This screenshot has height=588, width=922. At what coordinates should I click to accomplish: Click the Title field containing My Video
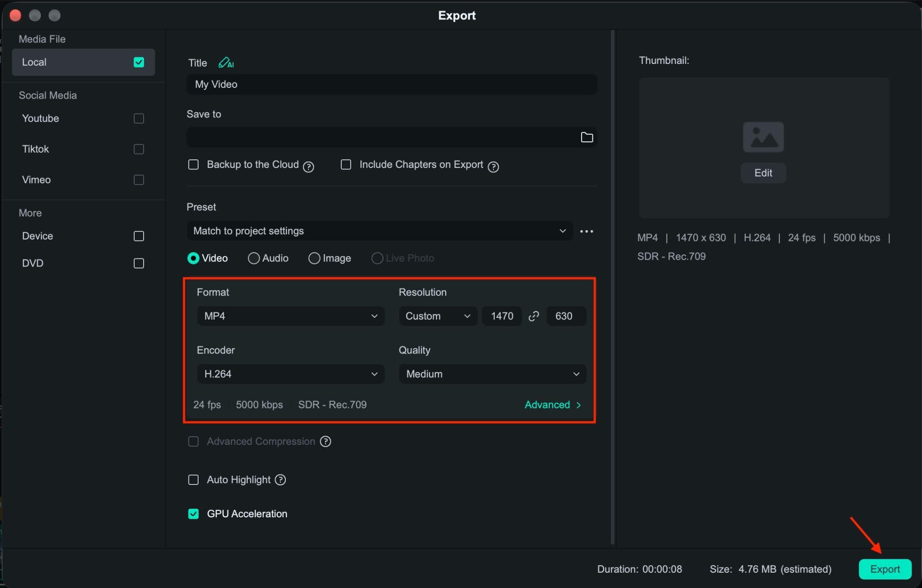[x=392, y=84]
